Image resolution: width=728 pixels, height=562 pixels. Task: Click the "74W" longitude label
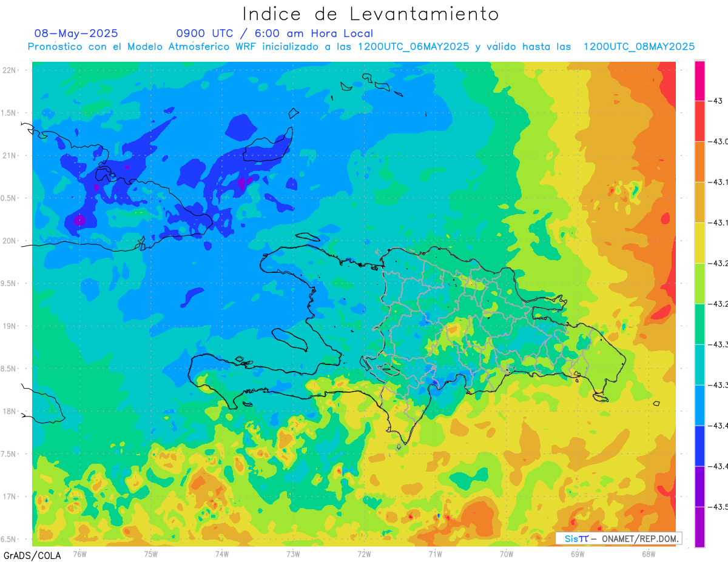pyautogui.click(x=222, y=554)
